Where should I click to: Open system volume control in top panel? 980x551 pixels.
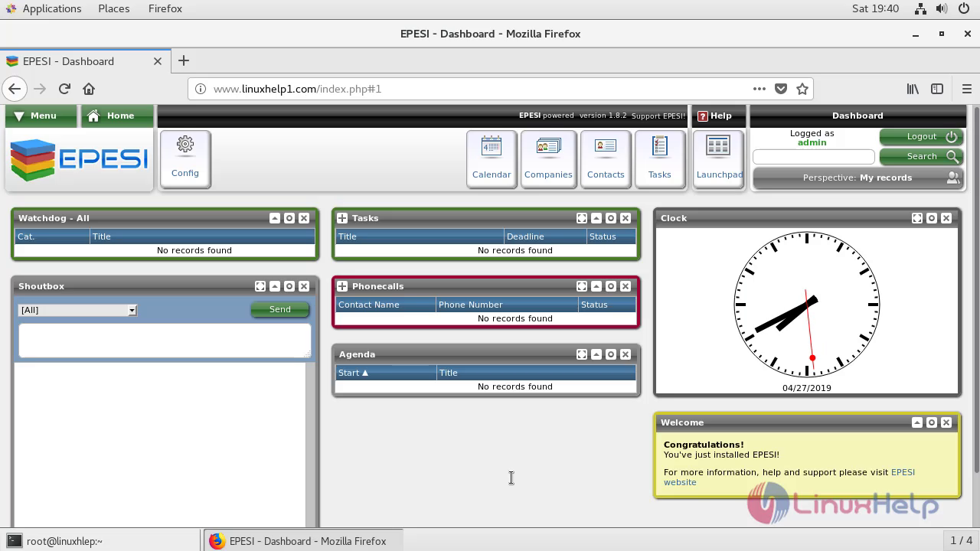point(942,8)
